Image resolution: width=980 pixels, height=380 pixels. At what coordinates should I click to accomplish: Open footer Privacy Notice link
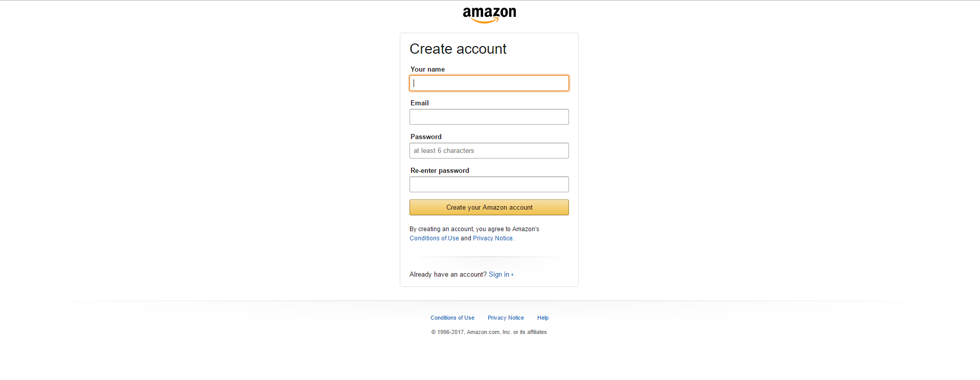click(506, 318)
